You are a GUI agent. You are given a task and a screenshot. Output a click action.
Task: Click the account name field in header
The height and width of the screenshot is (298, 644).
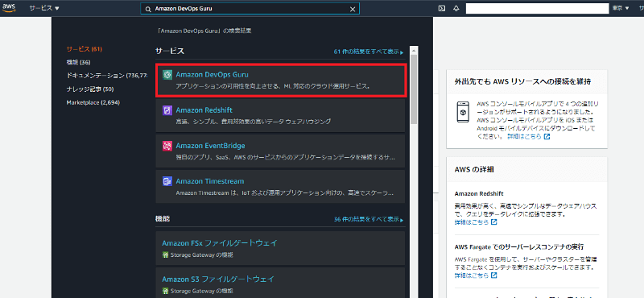(537, 9)
